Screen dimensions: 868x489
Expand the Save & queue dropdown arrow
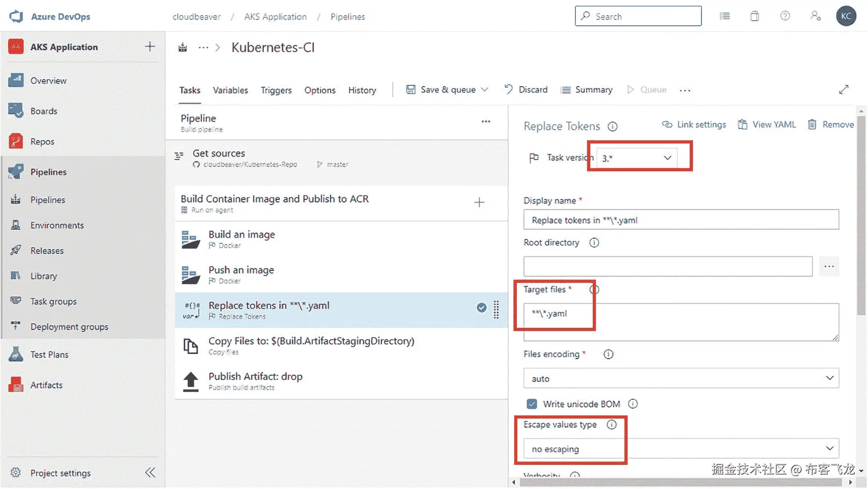(485, 90)
